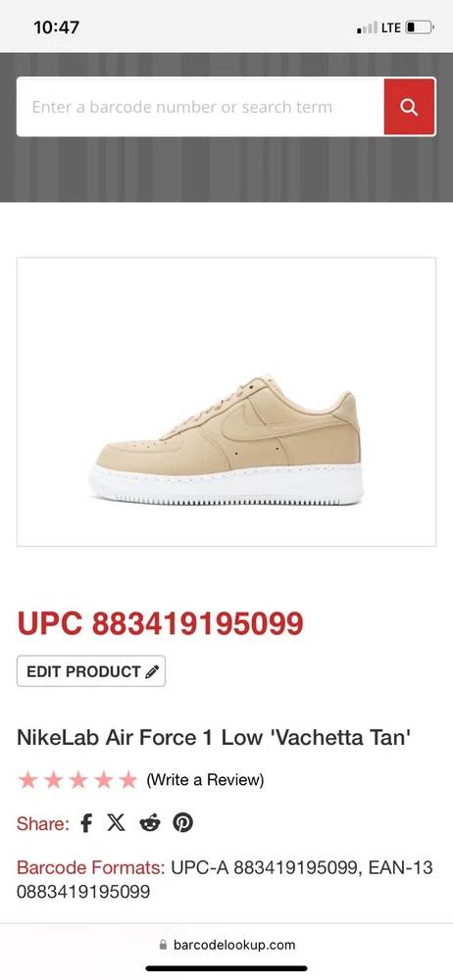Tap the home indicator bar at bottom
Viewport: 453px width, 980px height.
226,969
